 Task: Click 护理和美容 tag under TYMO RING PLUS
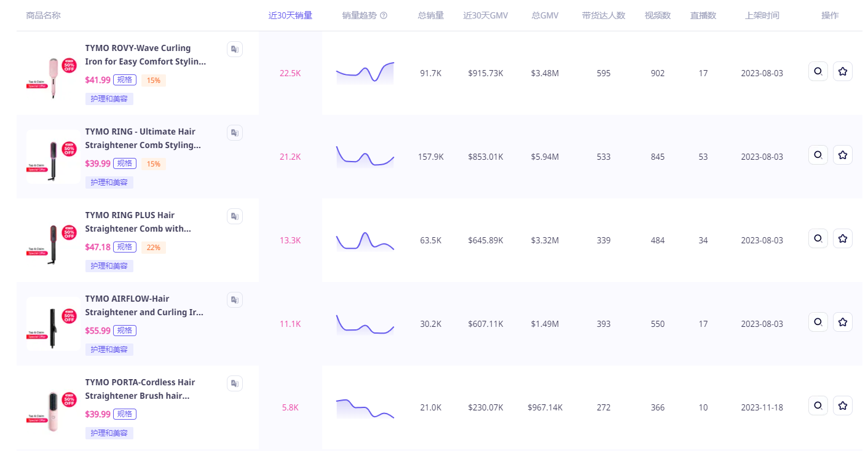coord(109,266)
